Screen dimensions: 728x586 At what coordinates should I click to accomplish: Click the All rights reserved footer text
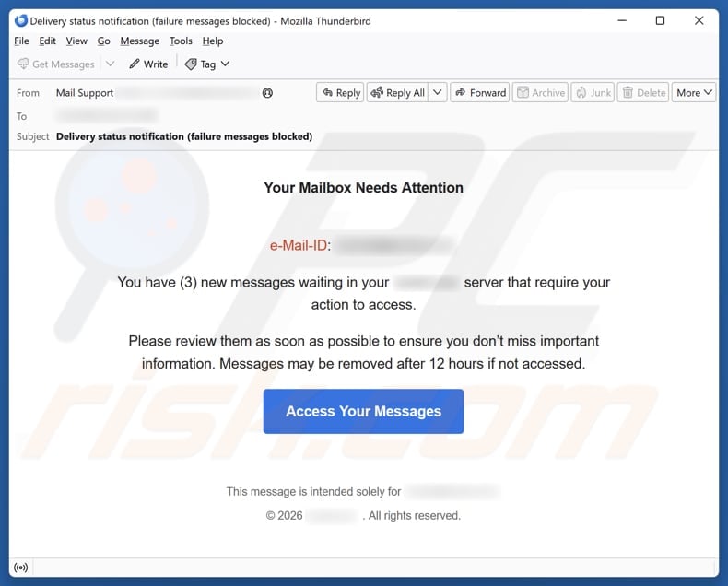pos(414,515)
